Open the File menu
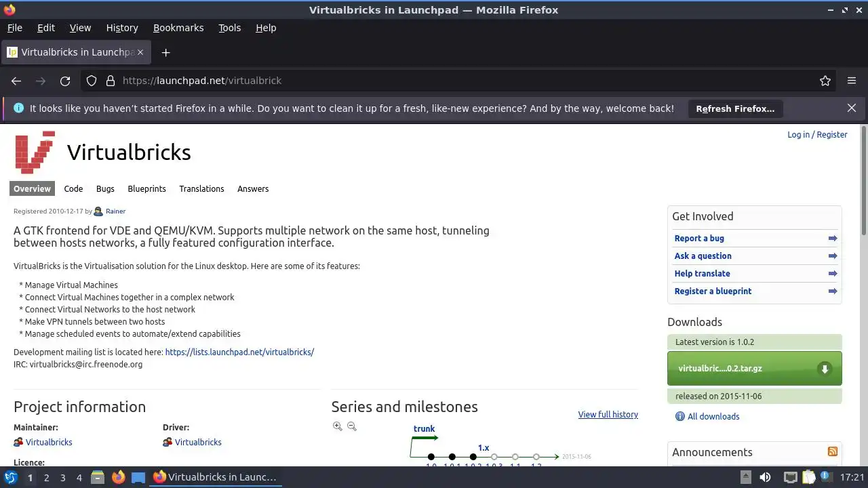Viewport: 868px width, 488px height. coord(15,28)
